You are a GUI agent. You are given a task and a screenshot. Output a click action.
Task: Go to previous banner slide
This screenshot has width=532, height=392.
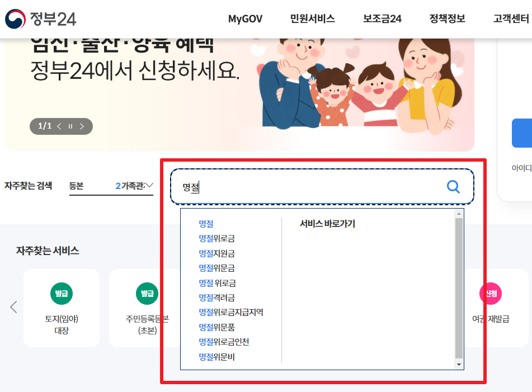click(59, 126)
